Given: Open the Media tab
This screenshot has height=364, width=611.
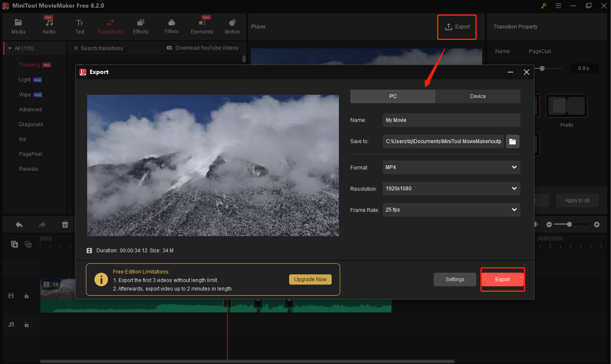Looking at the screenshot, I should (18, 26).
